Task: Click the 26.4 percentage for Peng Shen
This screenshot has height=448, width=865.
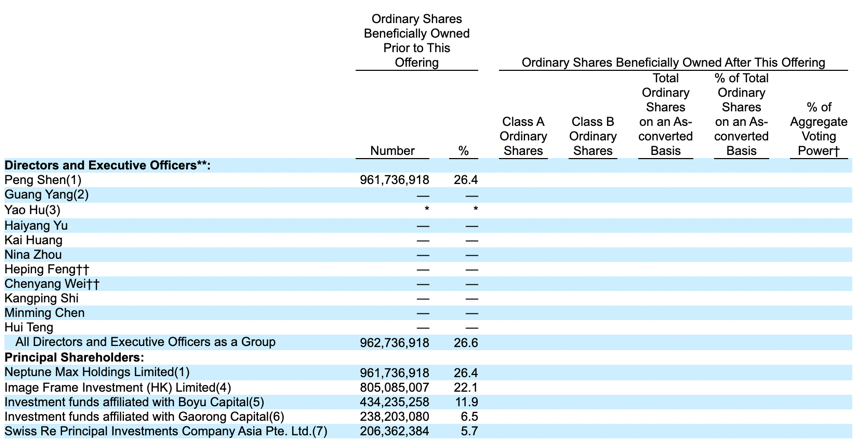Action: point(466,180)
